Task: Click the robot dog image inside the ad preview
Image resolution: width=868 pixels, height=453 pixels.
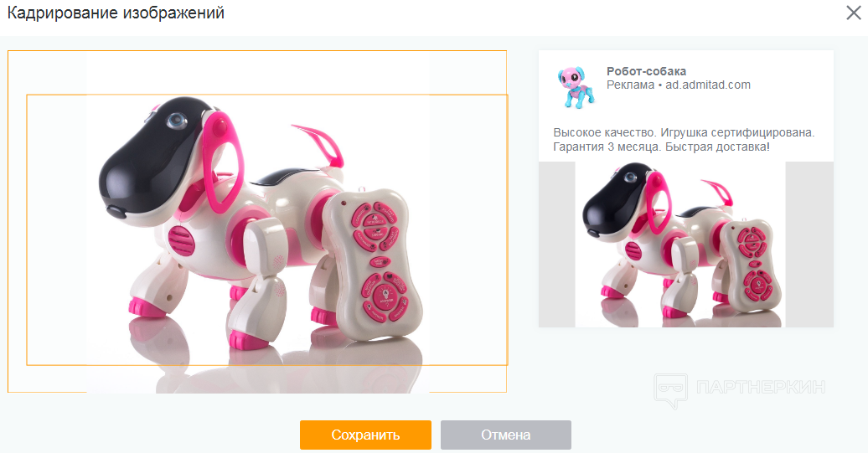Action: tap(680, 245)
